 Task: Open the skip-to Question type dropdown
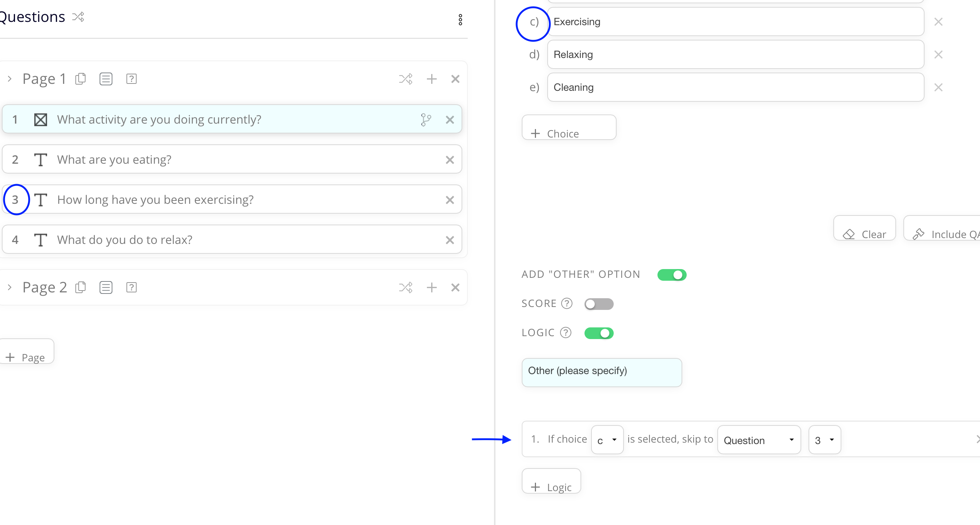(759, 440)
